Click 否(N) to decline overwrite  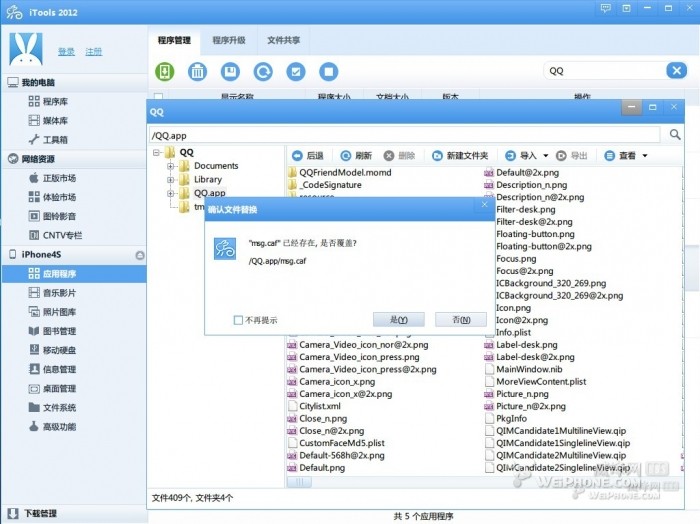coord(461,320)
